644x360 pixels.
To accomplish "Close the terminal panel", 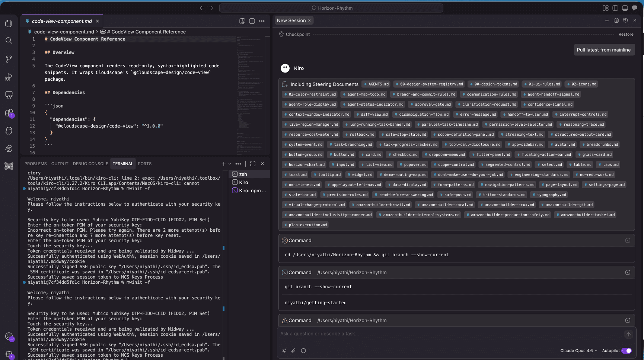I will [x=262, y=164].
